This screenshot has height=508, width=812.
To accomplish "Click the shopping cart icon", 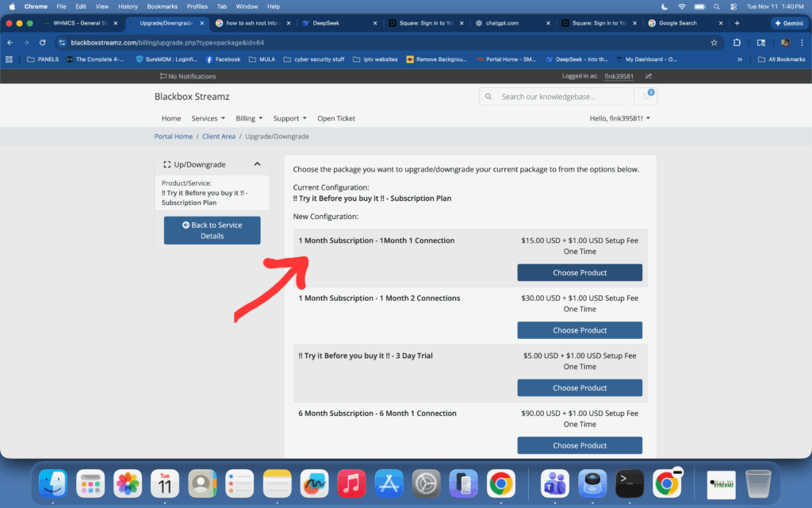I will tap(645, 96).
